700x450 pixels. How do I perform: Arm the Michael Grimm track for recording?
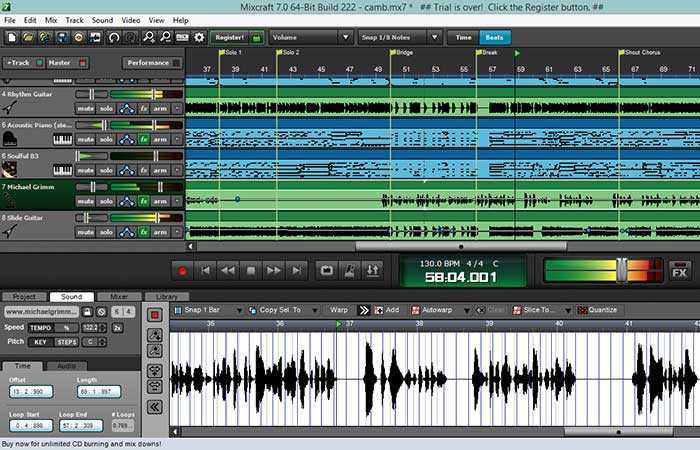tap(159, 201)
